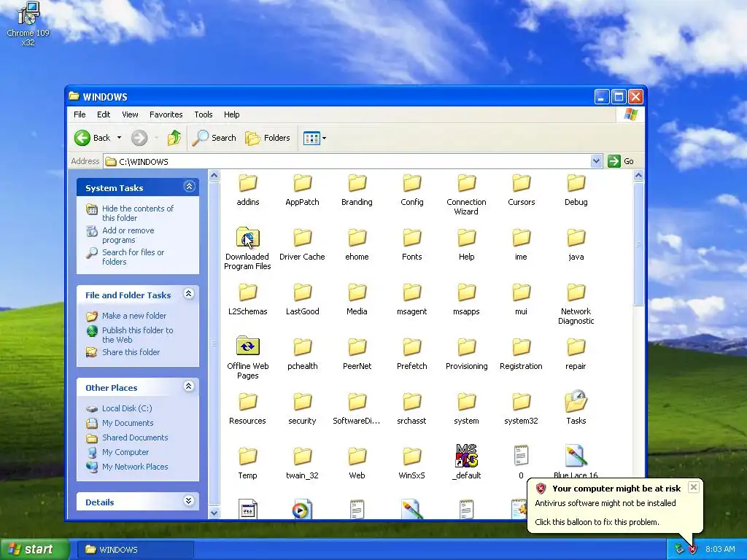Close the security warning balloon
Image resolution: width=747 pixels, height=560 pixels.
click(x=694, y=487)
